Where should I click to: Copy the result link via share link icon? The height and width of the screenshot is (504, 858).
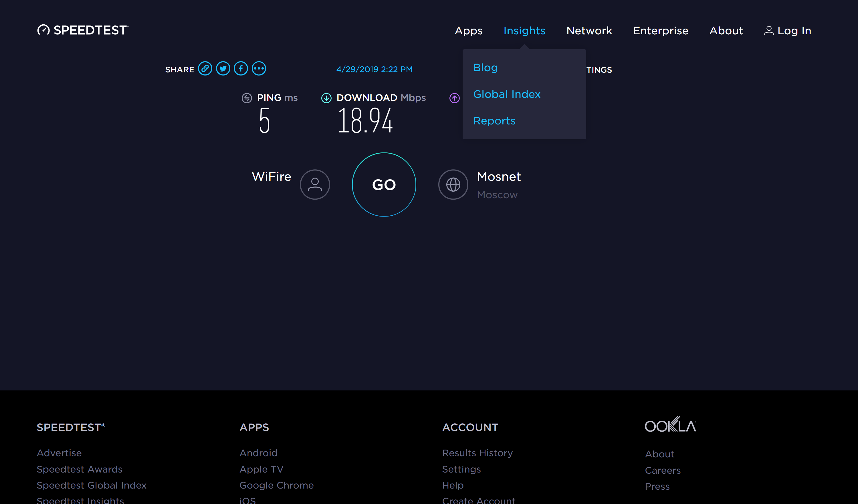205,69
